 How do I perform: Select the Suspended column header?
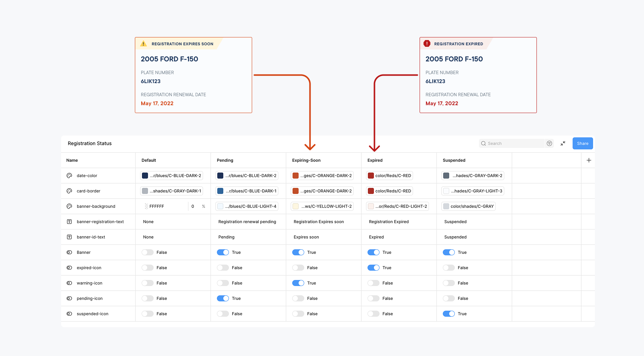pos(474,160)
